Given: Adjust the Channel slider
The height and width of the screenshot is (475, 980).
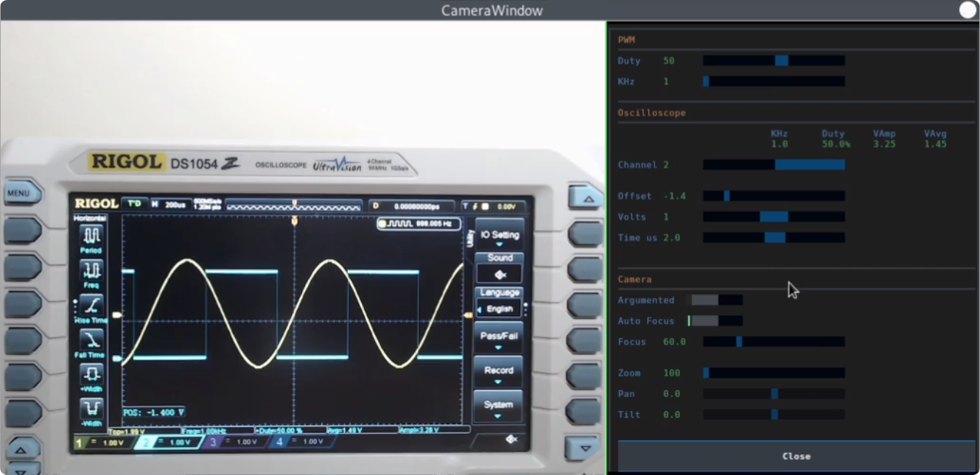Looking at the screenshot, I should (x=774, y=164).
